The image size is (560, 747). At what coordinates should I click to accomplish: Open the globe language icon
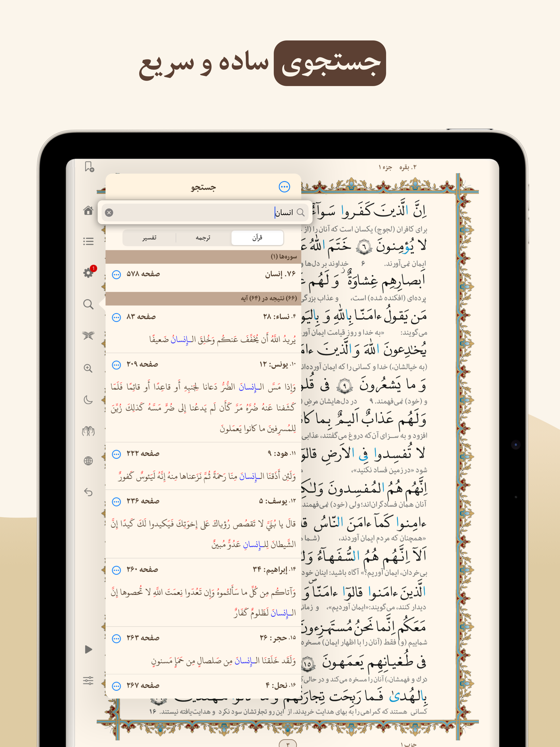(x=88, y=461)
